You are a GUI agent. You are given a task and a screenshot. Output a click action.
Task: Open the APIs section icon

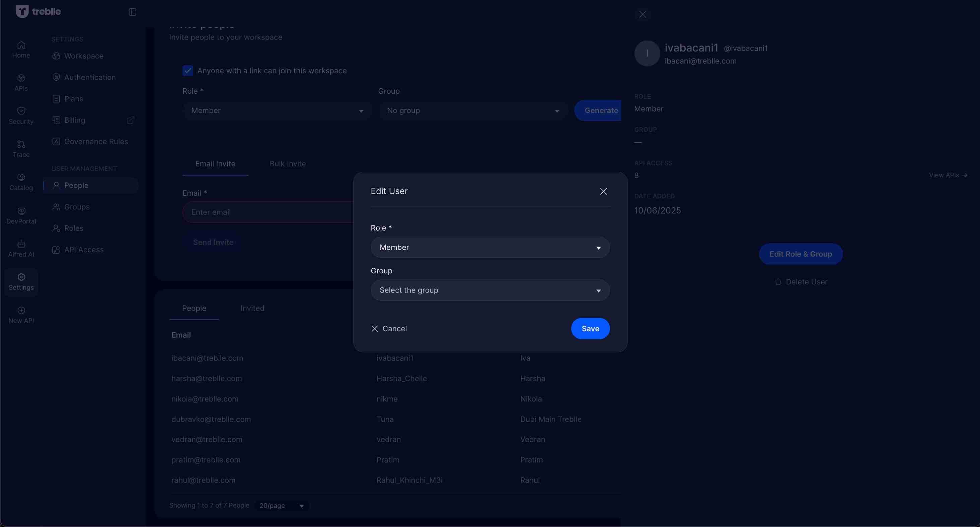[21, 78]
